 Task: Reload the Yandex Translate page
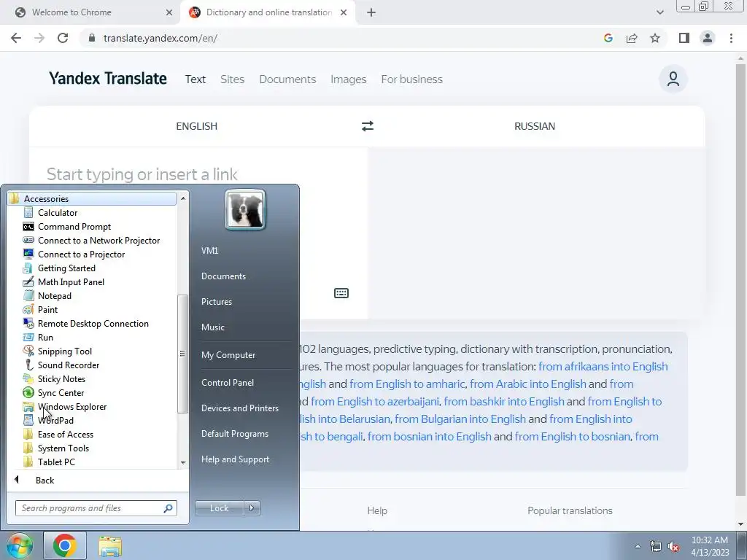pos(63,38)
